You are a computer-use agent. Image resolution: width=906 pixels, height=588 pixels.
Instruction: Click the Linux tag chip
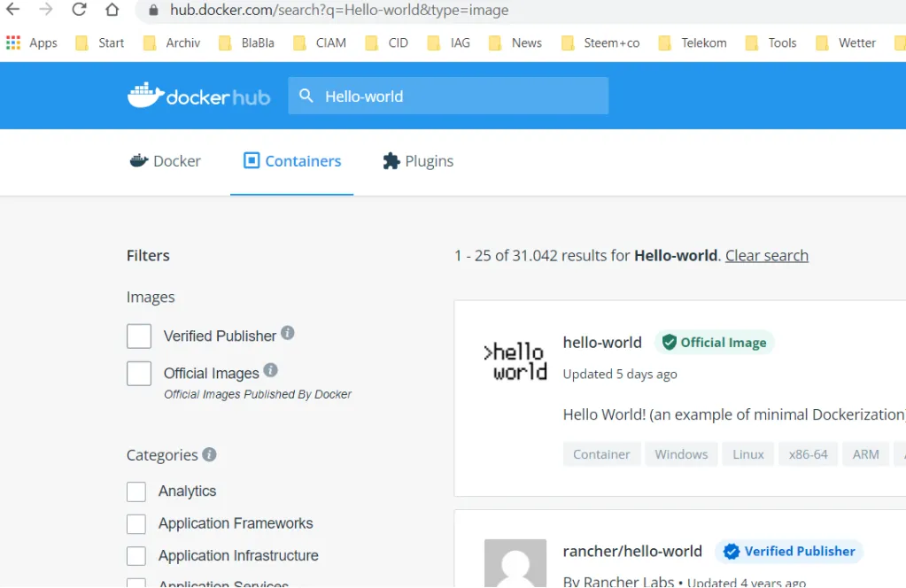click(748, 454)
